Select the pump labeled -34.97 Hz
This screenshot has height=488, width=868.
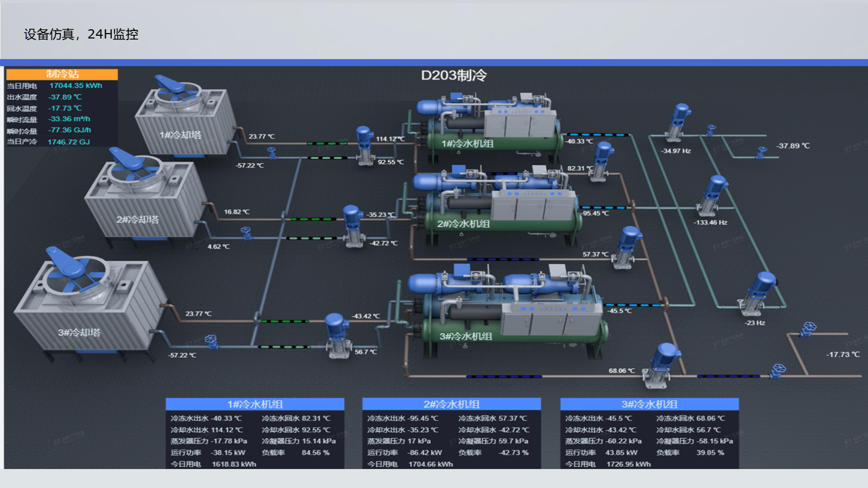678,123
